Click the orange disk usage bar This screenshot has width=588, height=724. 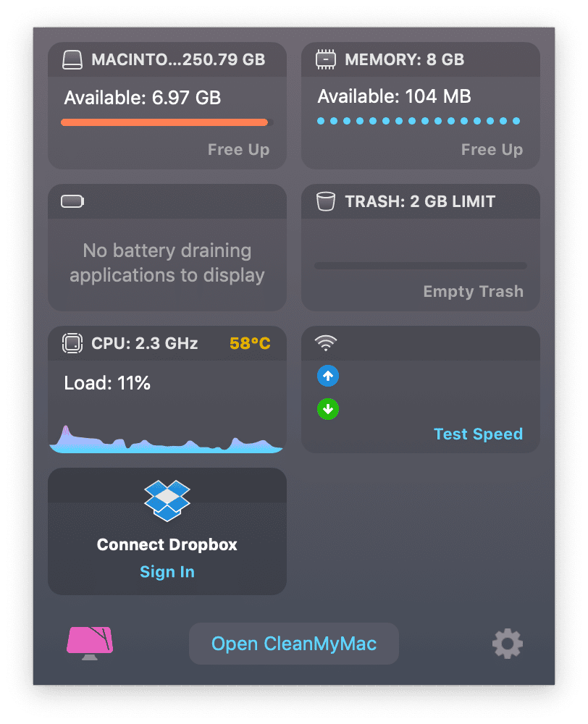[x=164, y=122]
